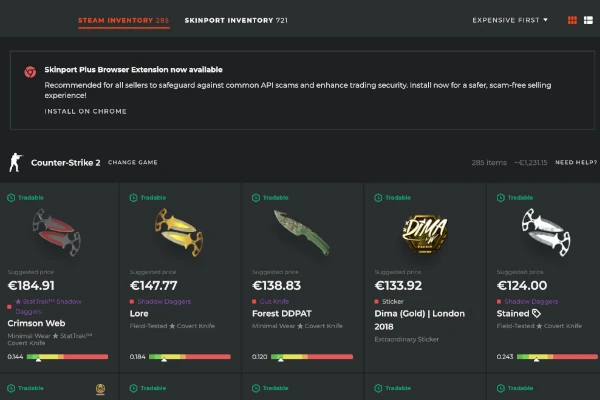Click the €184.91 suggested price
The width and height of the screenshot is (600, 400).
tap(31, 286)
